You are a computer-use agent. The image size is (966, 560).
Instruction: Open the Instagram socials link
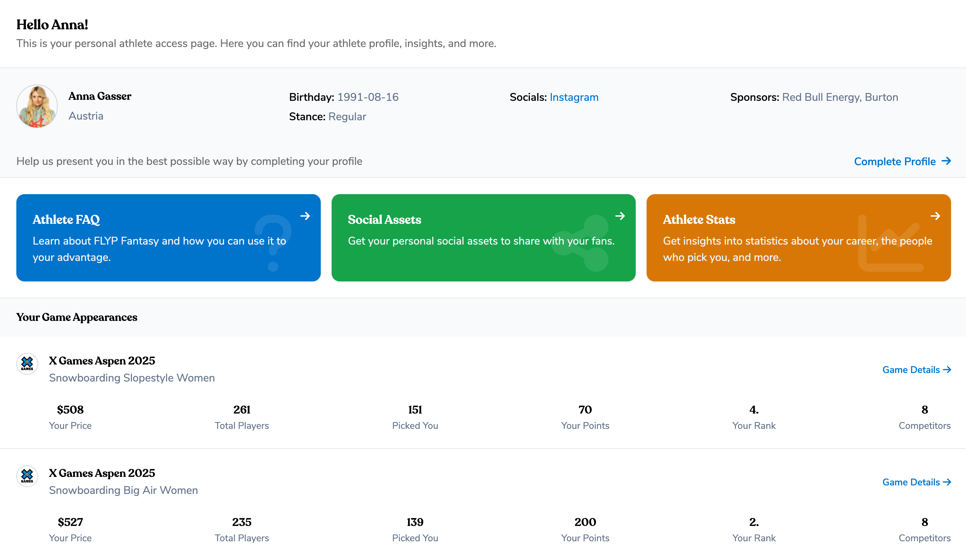574,97
